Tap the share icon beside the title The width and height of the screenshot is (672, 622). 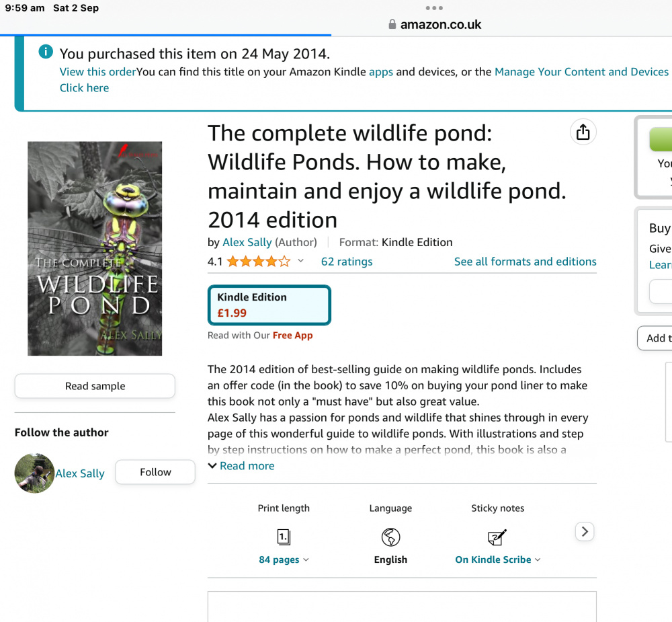coord(583,132)
